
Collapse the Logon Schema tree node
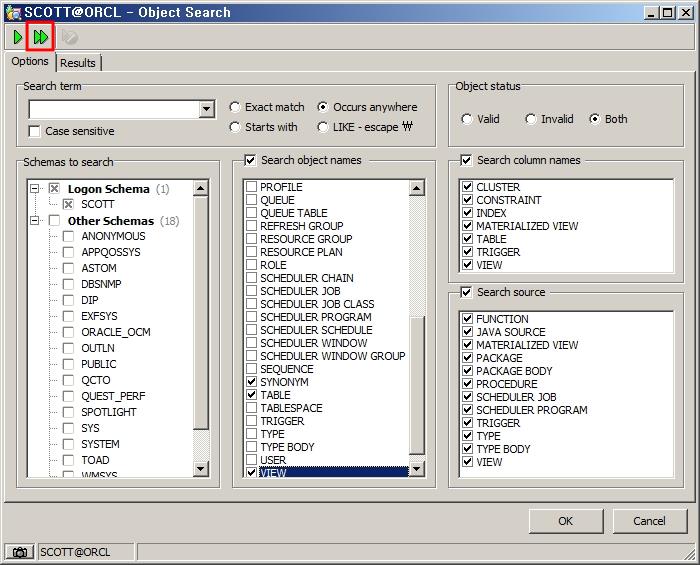(x=35, y=189)
